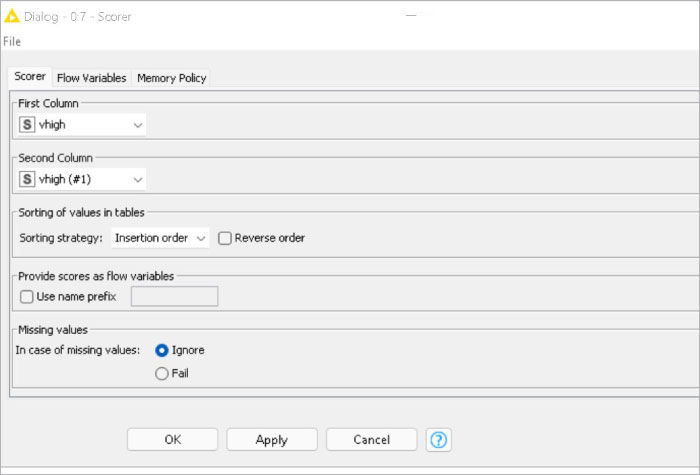Check the Use name prefix option
The height and width of the screenshot is (475, 700).
point(26,296)
